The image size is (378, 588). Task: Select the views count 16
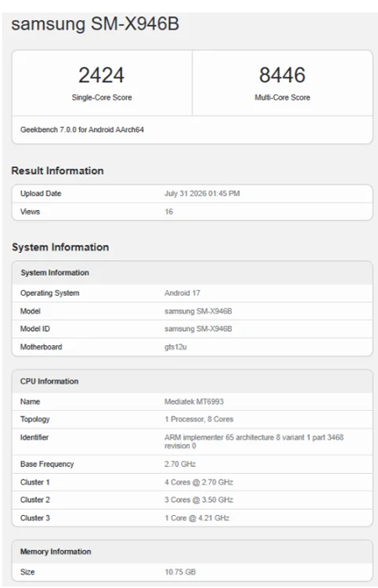(169, 212)
